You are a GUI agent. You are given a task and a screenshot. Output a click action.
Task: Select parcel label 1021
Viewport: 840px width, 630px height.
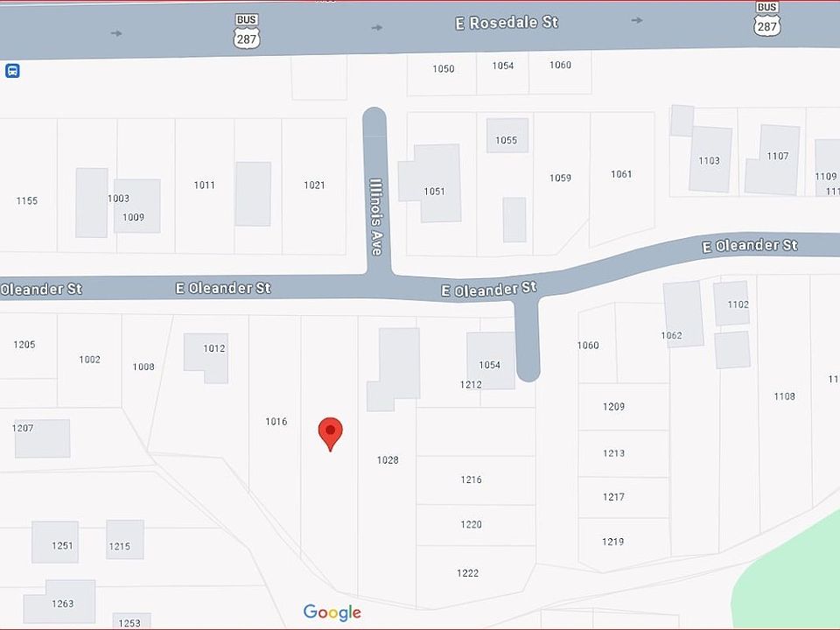pos(314,185)
